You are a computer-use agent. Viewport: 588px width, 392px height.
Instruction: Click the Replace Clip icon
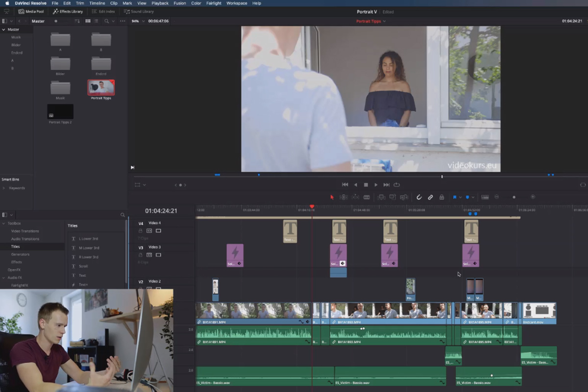pyautogui.click(x=404, y=197)
